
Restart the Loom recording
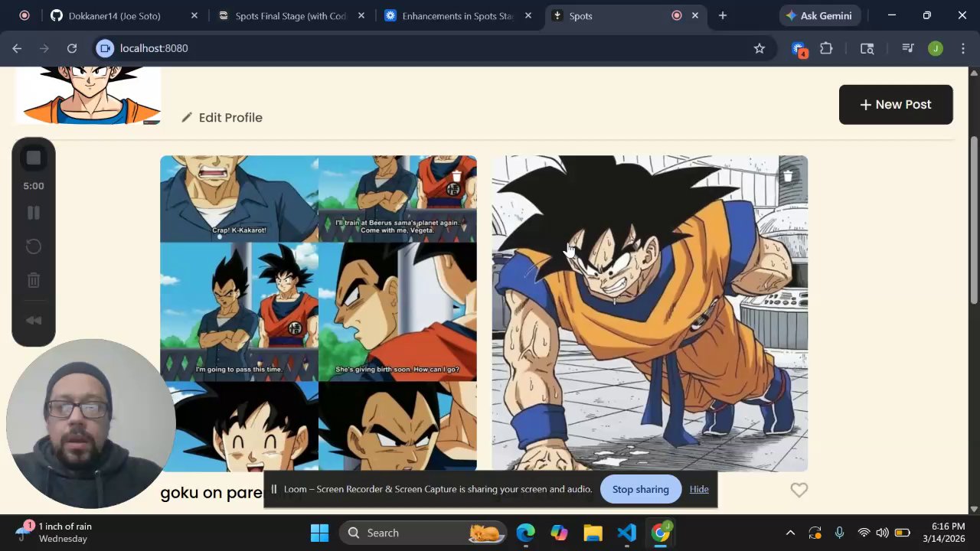(x=34, y=246)
